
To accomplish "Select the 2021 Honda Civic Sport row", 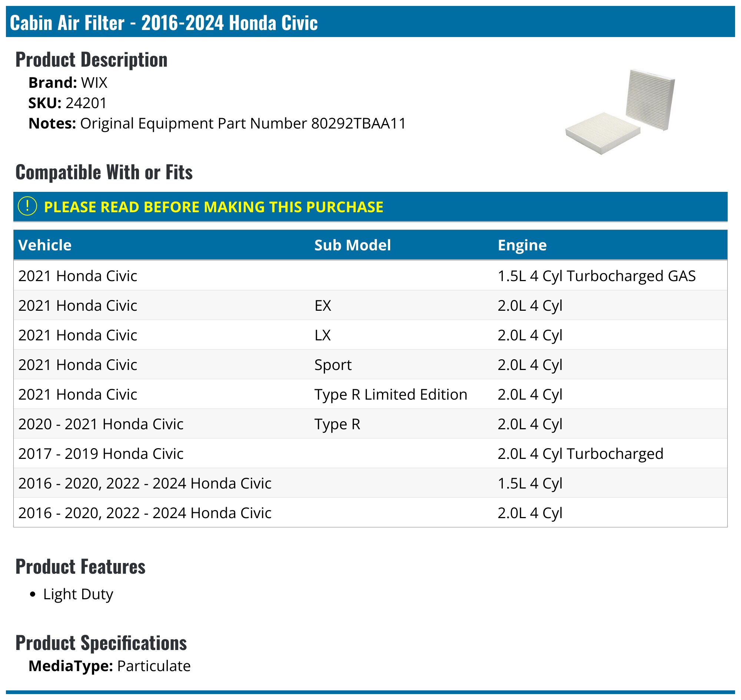I will point(370,364).
